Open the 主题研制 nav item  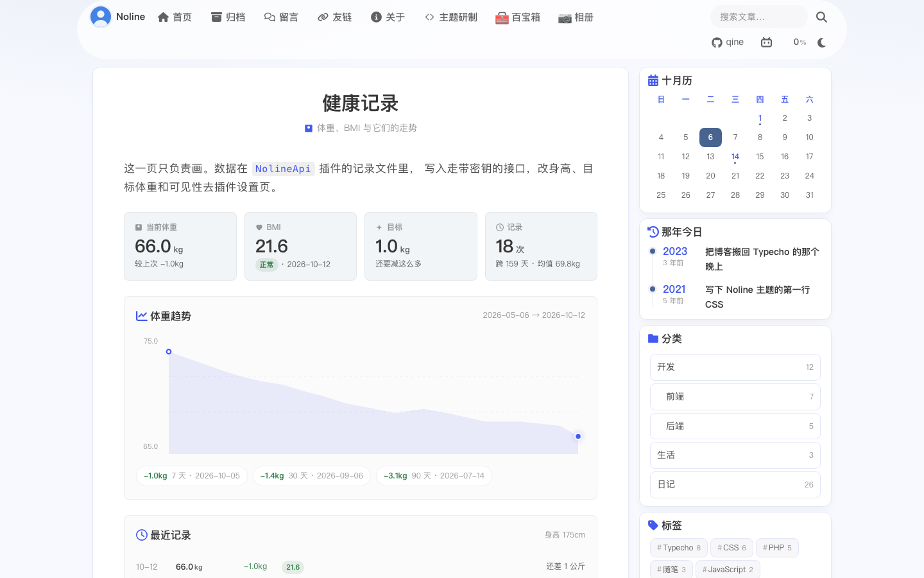coord(450,17)
